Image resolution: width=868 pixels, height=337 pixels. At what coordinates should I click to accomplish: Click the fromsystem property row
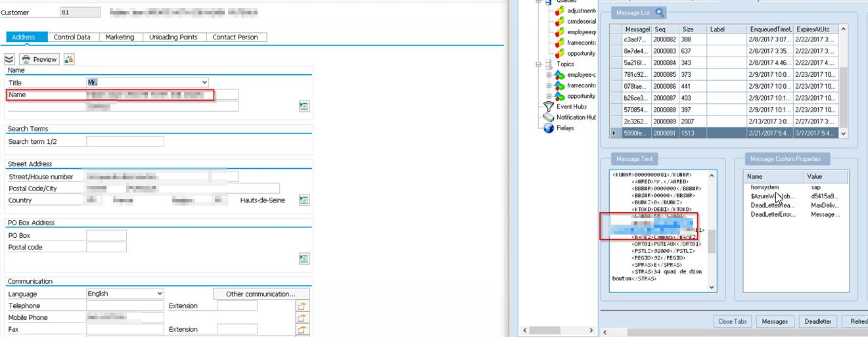click(x=796, y=187)
